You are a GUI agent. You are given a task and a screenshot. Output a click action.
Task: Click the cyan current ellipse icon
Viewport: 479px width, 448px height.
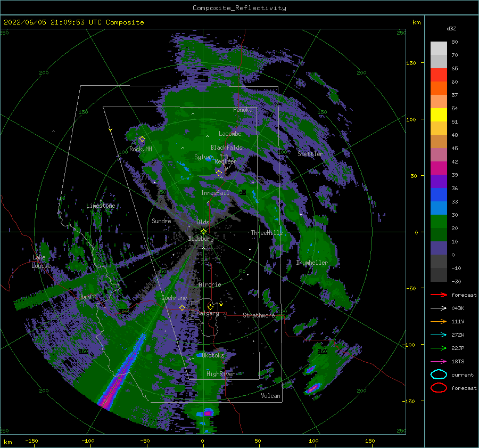point(439,374)
